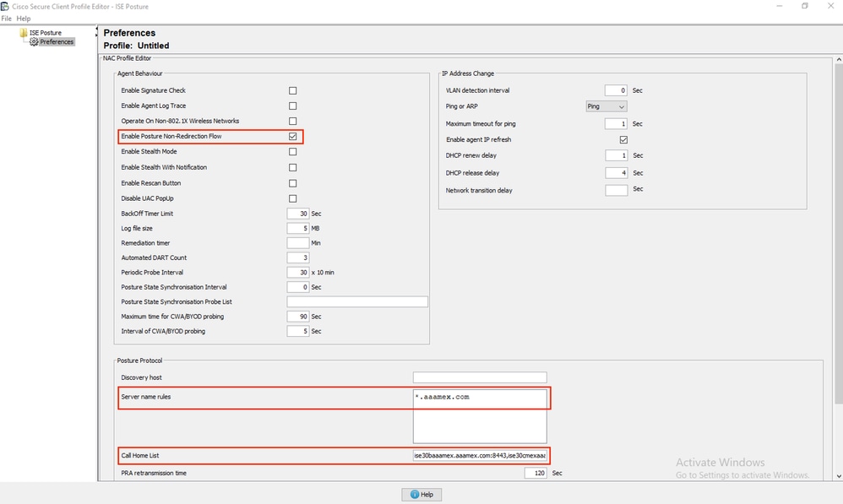Uncheck Enable Posture Non-Redirection Flow
This screenshot has width=843, height=504.
[292, 136]
